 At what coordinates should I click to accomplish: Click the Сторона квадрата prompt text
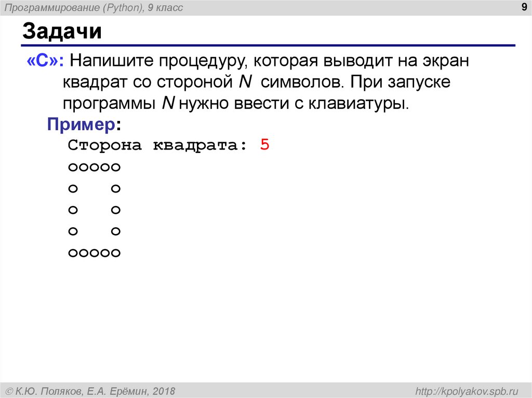click(x=156, y=145)
